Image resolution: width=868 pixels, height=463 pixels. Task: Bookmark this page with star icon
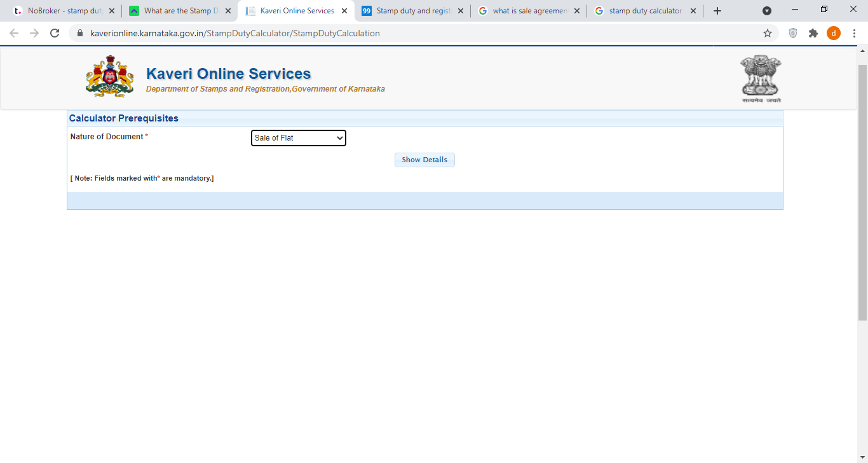coord(768,33)
